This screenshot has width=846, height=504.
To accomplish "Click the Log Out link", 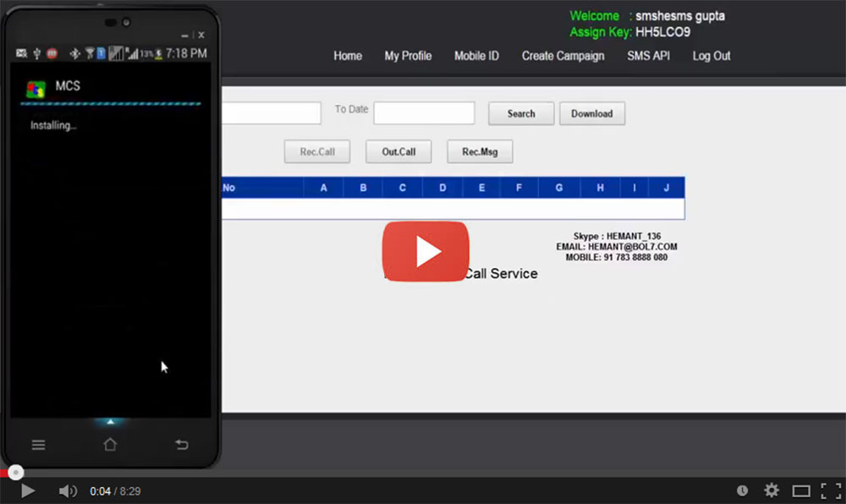I will point(711,56).
